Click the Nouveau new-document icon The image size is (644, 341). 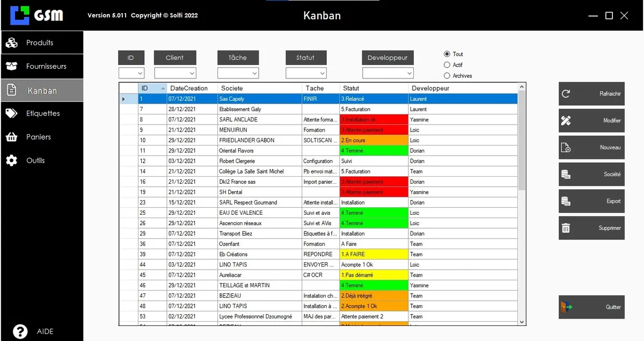(566, 147)
